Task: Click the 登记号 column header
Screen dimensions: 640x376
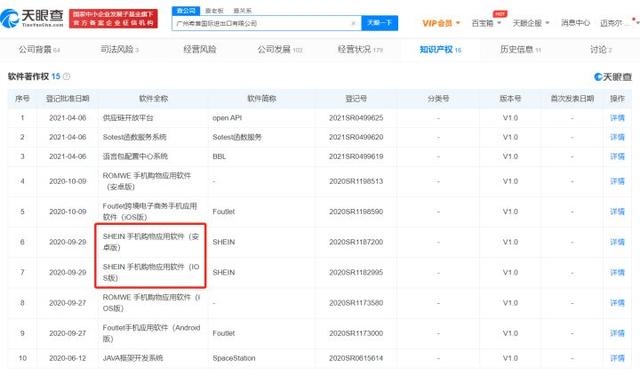Action: click(x=356, y=98)
